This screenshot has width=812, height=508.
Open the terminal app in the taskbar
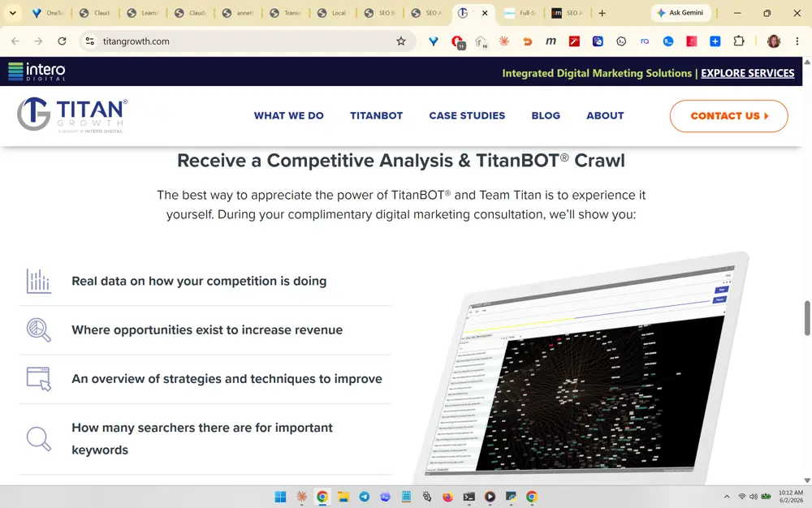(x=469, y=497)
